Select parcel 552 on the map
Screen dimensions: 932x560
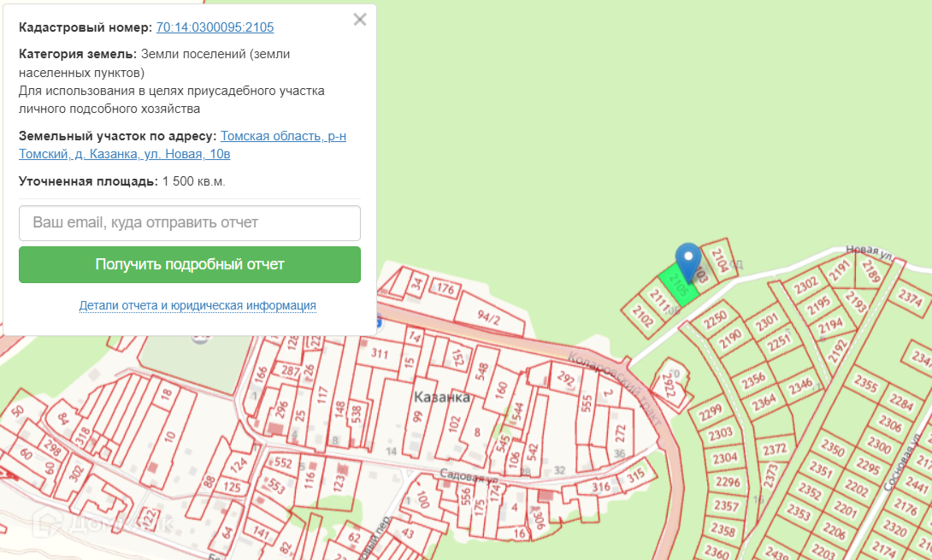[283, 463]
